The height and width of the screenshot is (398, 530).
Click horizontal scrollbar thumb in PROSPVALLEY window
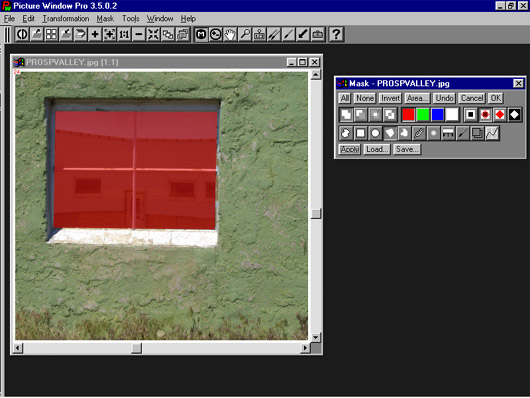coord(136,348)
